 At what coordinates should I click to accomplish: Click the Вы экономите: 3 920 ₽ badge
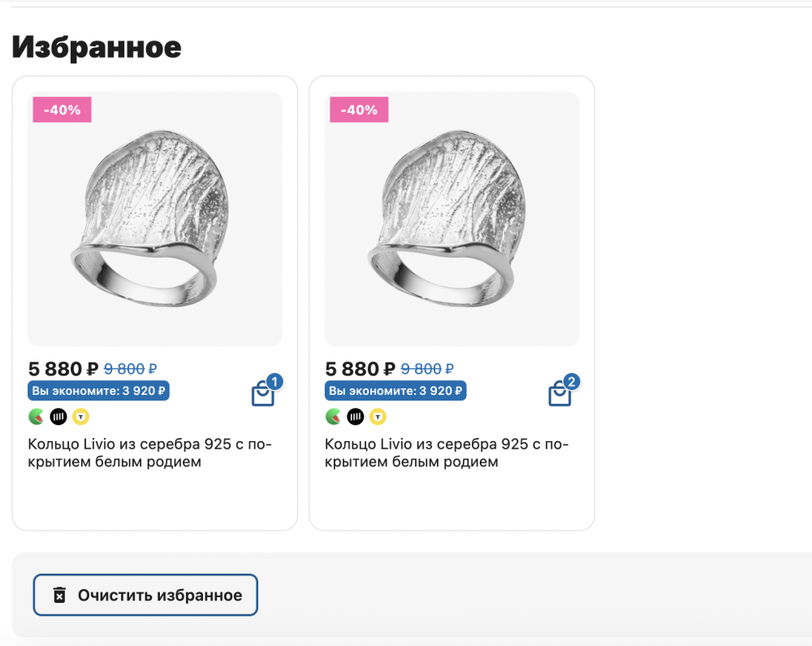tap(97, 391)
